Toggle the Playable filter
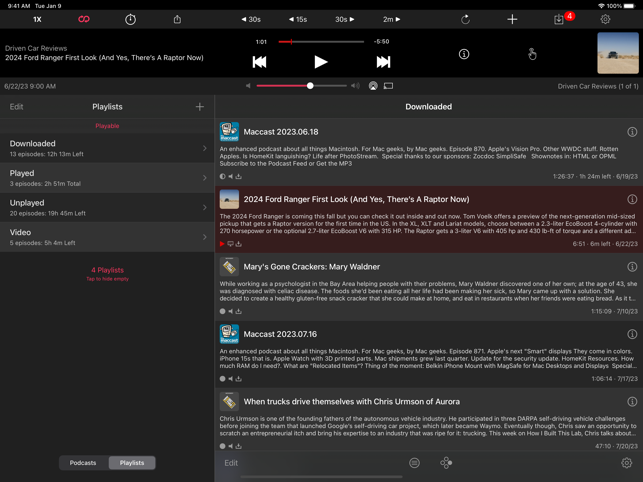The image size is (643, 482). pyautogui.click(x=107, y=126)
